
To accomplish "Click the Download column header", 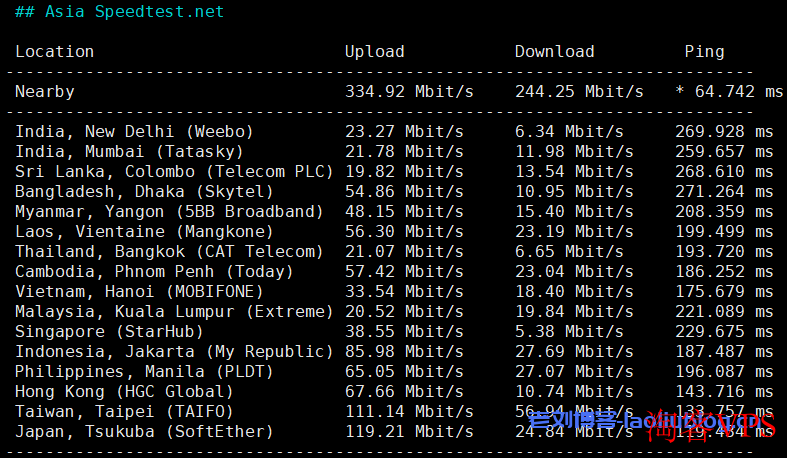I will coord(554,51).
